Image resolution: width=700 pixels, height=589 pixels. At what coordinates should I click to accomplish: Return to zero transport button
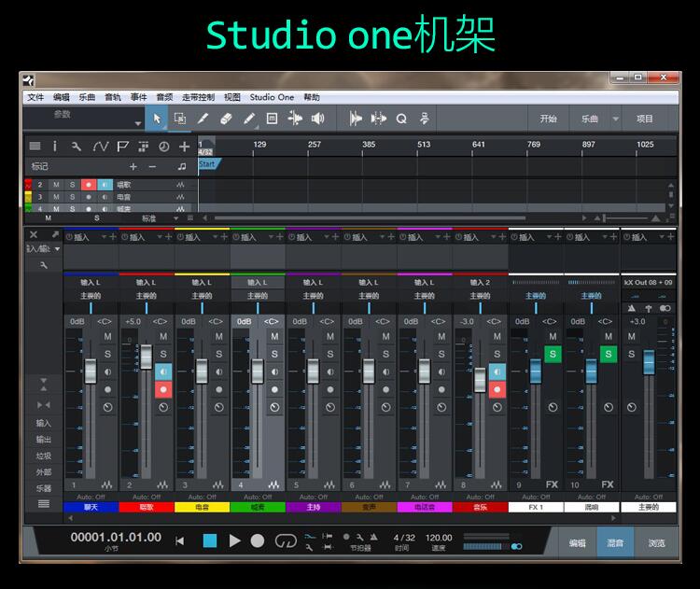coord(179,541)
